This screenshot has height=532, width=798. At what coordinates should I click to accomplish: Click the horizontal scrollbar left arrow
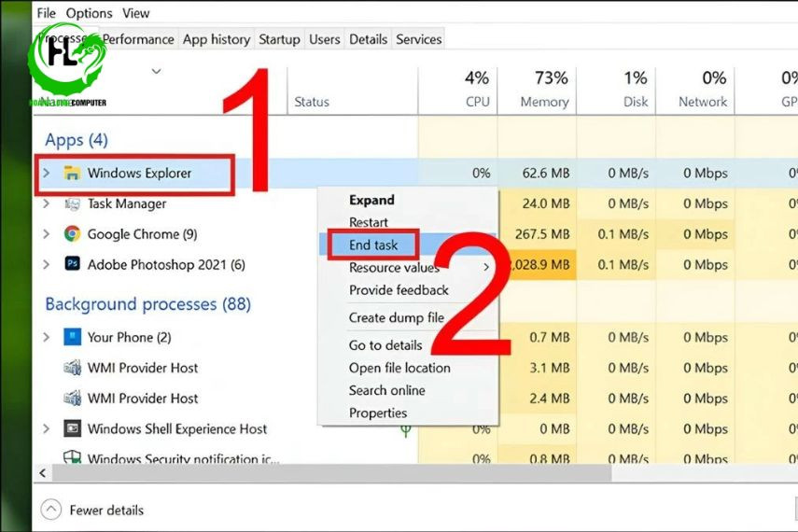pos(43,473)
